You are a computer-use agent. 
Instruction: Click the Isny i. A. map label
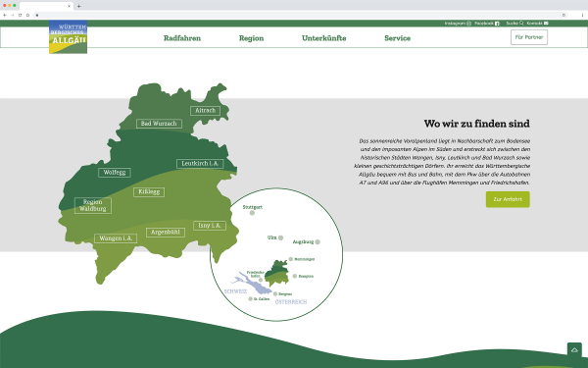coord(210,226)
